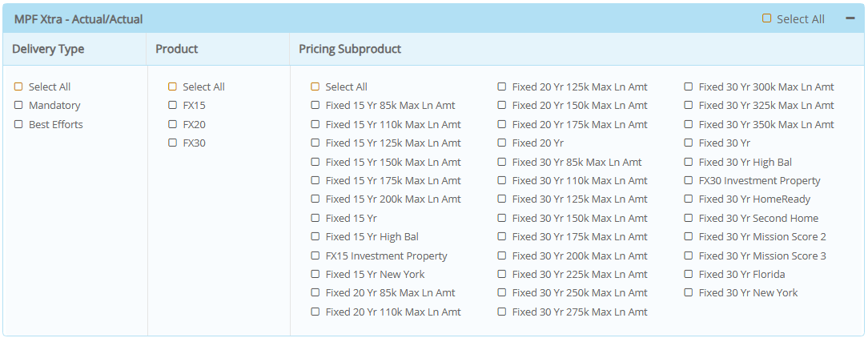Tick the Best Efforts checkbox
Image resolution: width=868 pixels, height=338 pixels.
point(19,125)
